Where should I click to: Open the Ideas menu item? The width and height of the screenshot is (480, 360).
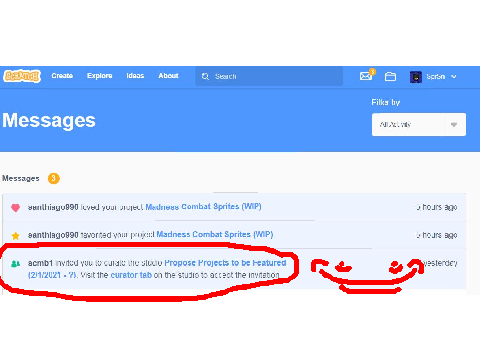pyautogui.click(x=135, y=76)
